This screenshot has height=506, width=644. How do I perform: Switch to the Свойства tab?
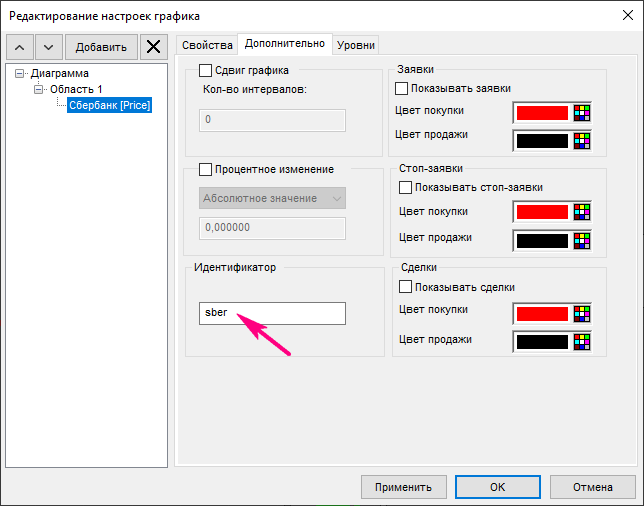[x=207, y=45]
